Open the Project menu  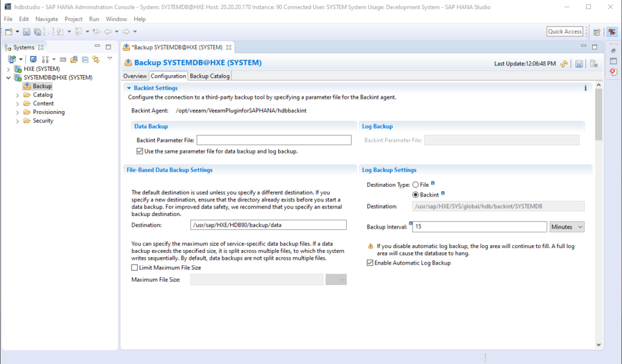click(73, 19)
